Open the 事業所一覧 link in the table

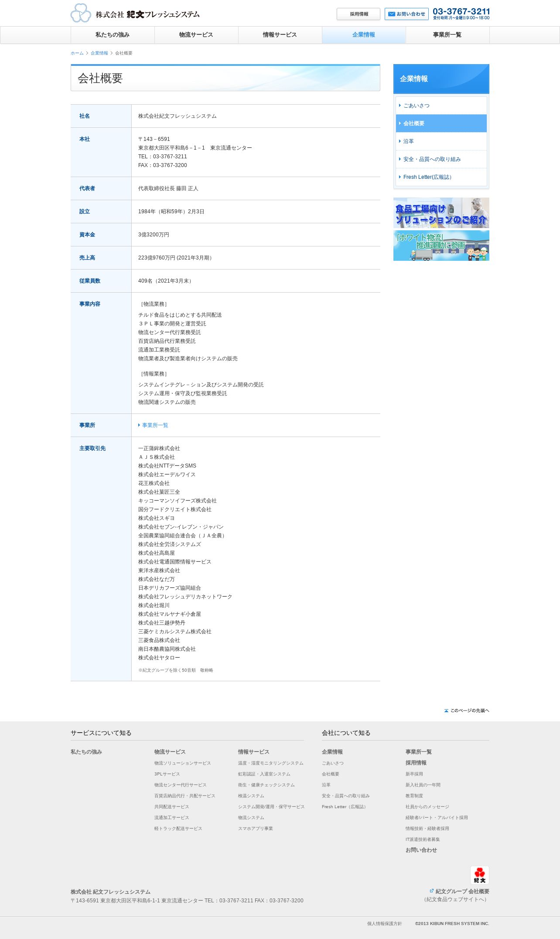(155, 425)
